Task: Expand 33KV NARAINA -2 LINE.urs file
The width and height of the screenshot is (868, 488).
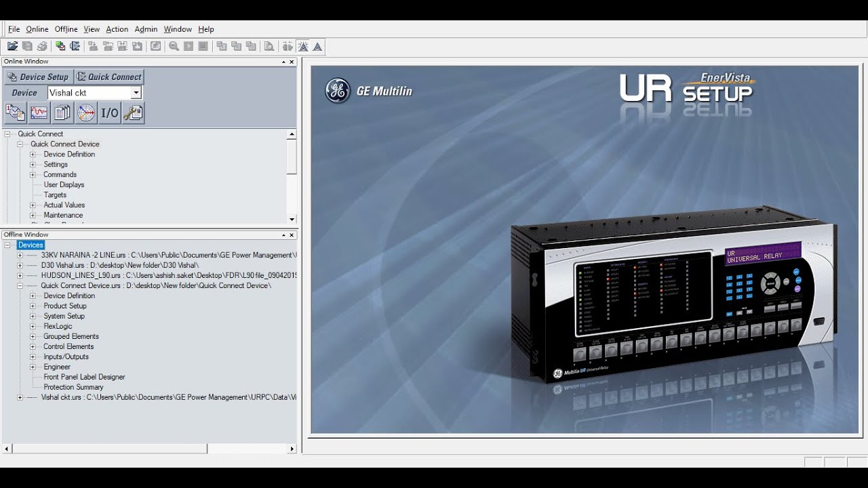Action: pos(20,256)
